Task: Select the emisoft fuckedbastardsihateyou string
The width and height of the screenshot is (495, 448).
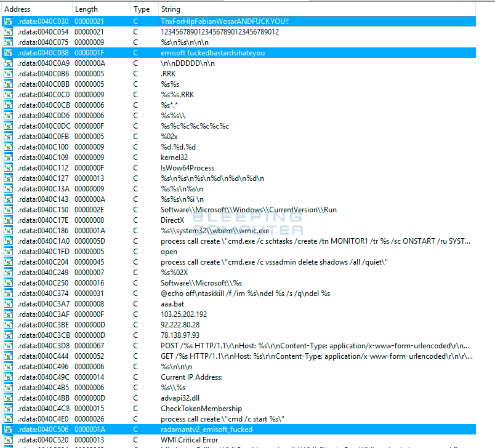Action: [213, 53]
